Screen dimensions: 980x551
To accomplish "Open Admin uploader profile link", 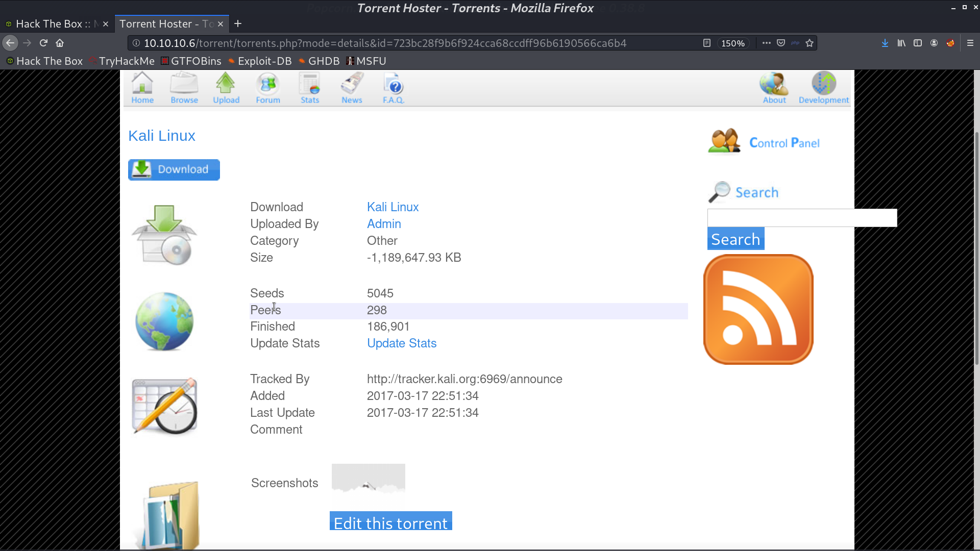I will coord(384,224).
